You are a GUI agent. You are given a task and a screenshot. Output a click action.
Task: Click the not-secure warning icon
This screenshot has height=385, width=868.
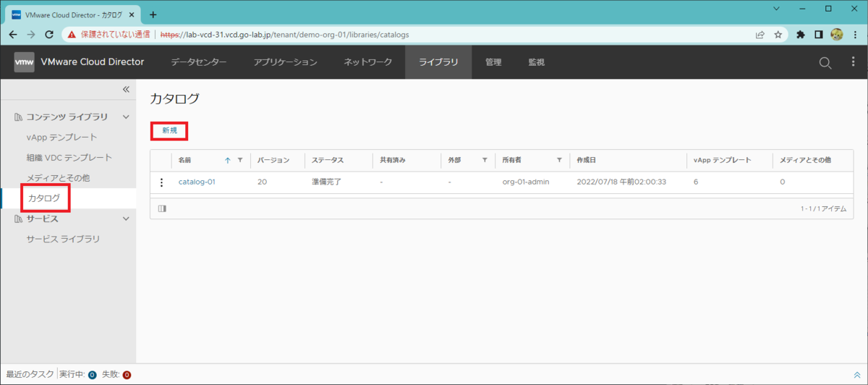[72, 34]
